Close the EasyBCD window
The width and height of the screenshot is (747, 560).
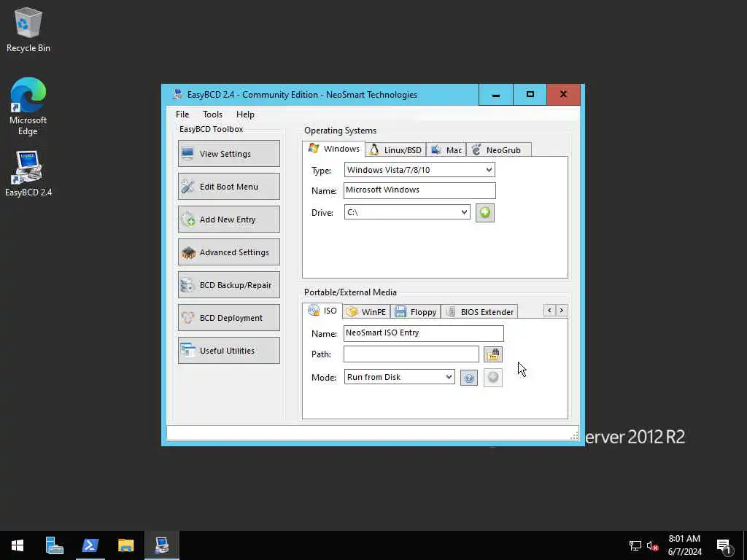pos(564,95)
